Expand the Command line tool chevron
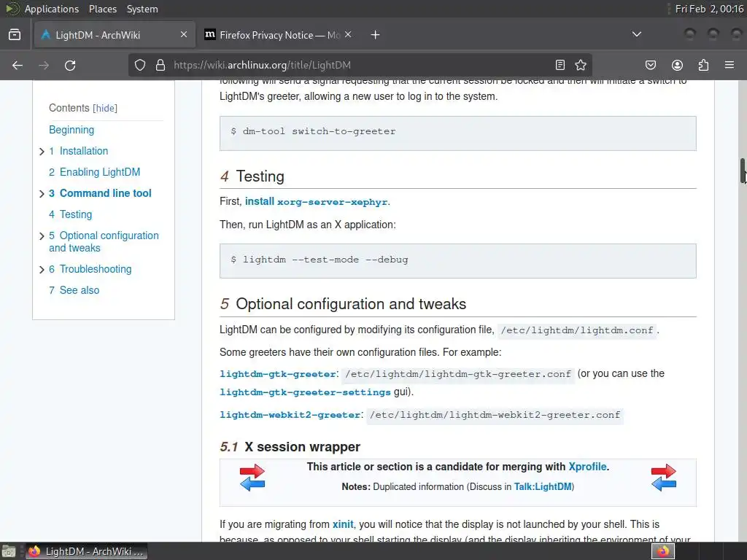The image size is (747, 560). tap(42, 194)
